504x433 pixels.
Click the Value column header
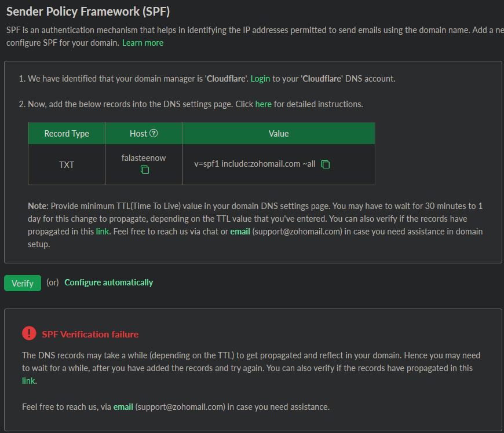279,134
